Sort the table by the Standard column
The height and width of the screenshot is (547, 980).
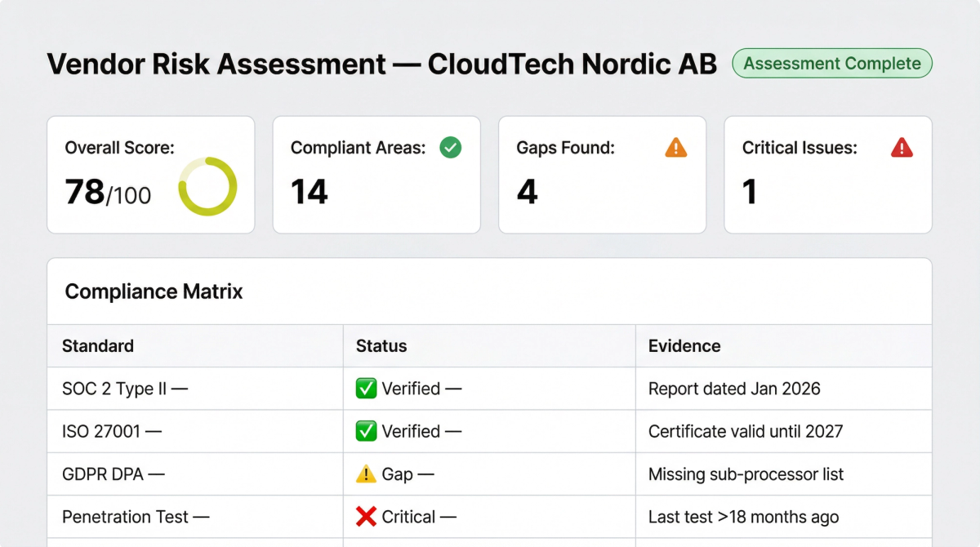click(x=97, y=345)
